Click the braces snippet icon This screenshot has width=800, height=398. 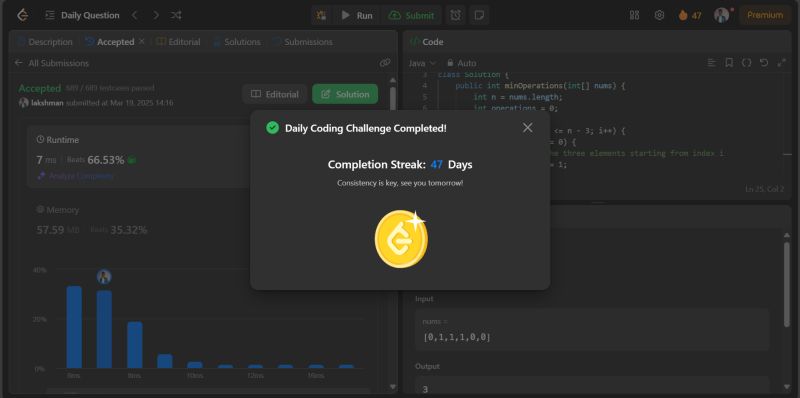click(x=746, y=63)
